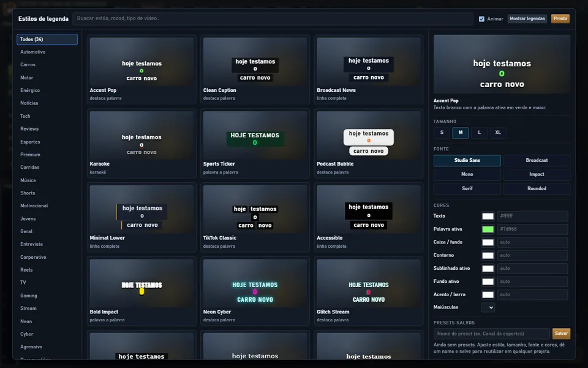This screenshot has width=588, height=368.
Task: Set caption size to XL
Action: pyautogui.click(x=498, y=132)
